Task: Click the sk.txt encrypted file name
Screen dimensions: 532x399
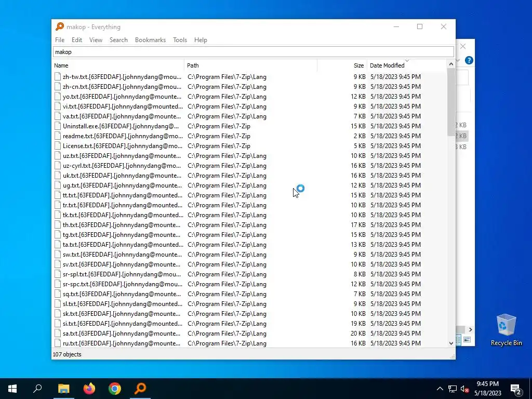Action: click(x=122, y=313)
